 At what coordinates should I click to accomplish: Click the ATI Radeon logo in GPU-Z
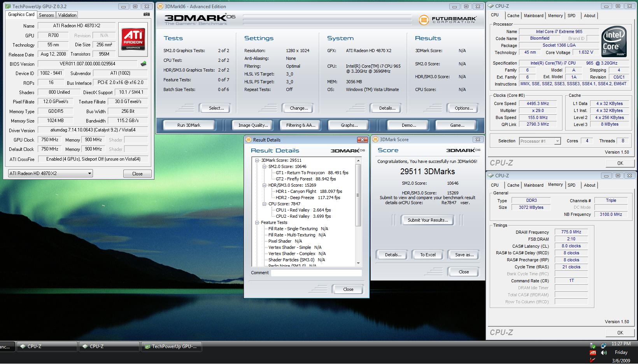[133, 39]
